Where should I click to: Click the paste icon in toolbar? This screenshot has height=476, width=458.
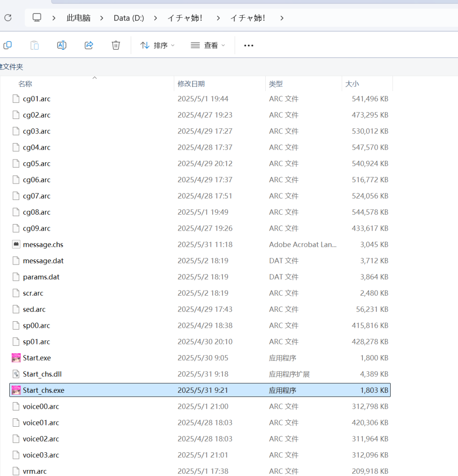click(34, 45)
